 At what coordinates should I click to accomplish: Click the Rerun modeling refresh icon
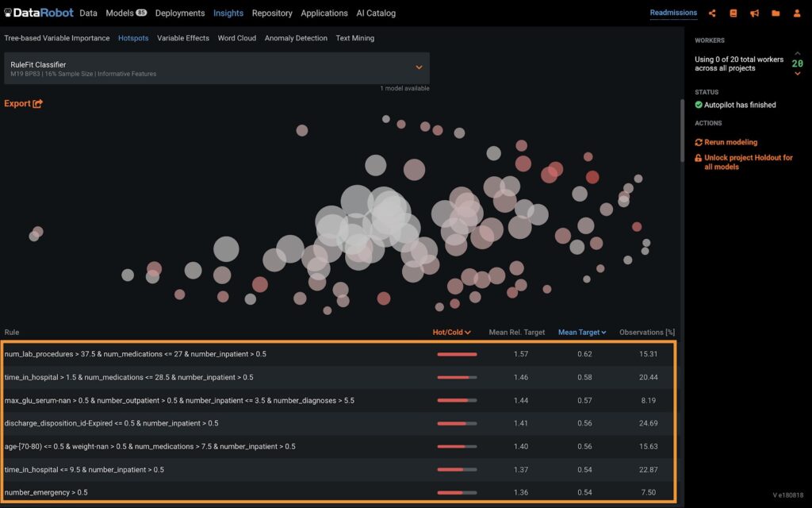[x=699, y=142]
